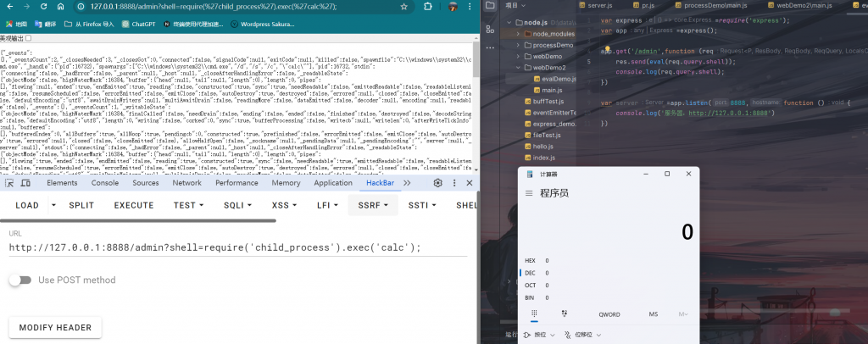Open the HackBar XSS dropdown

click(285, 205)
